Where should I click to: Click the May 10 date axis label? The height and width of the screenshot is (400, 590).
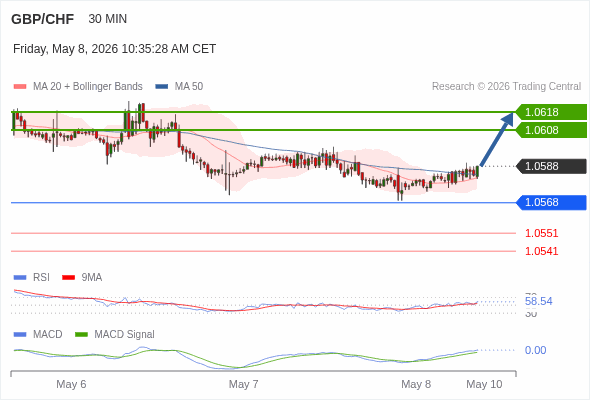pyautogui.click(x=484, y=384)
